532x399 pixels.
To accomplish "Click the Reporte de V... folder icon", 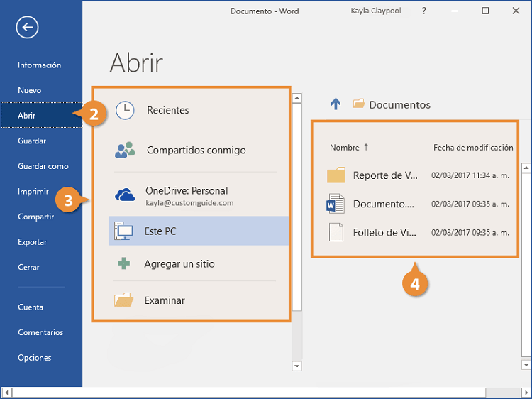I will (336, 175).
